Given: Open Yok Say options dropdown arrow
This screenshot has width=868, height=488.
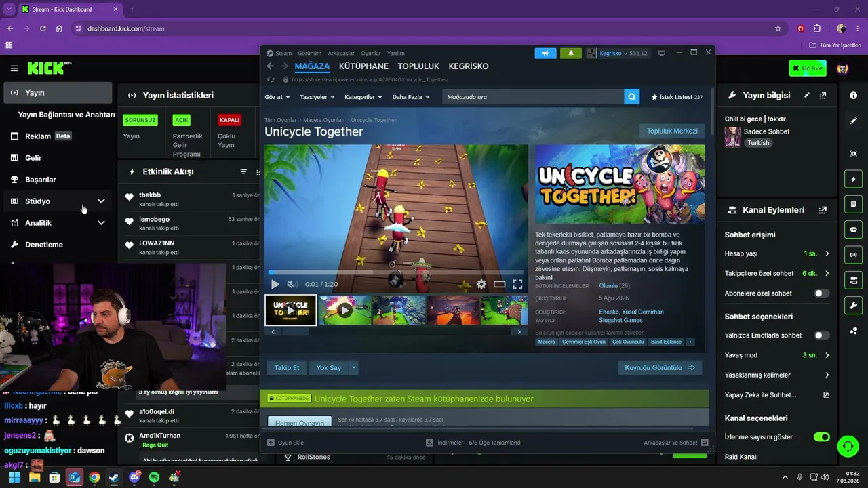Looking at the screenshot, I should (353, 368).
